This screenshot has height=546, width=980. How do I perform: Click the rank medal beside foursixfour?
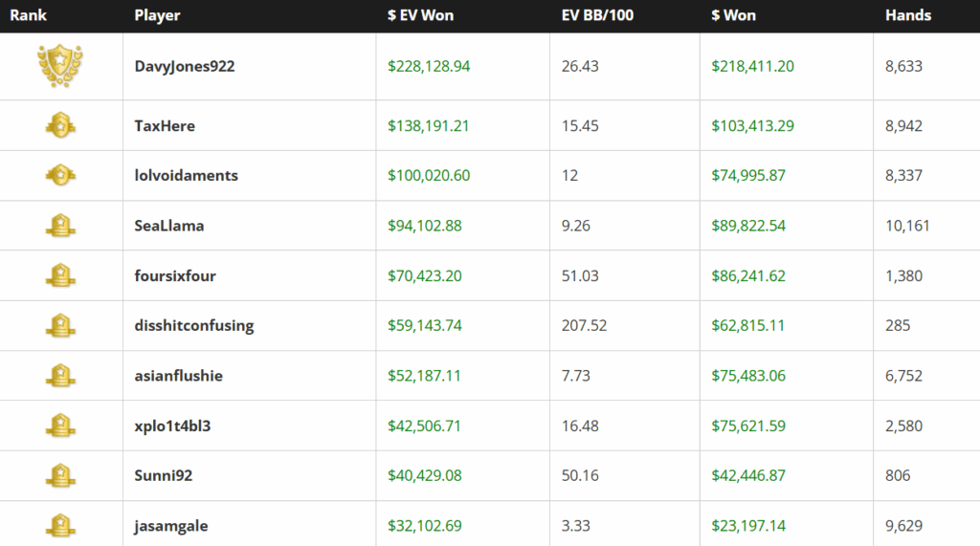tap(61, 275)
